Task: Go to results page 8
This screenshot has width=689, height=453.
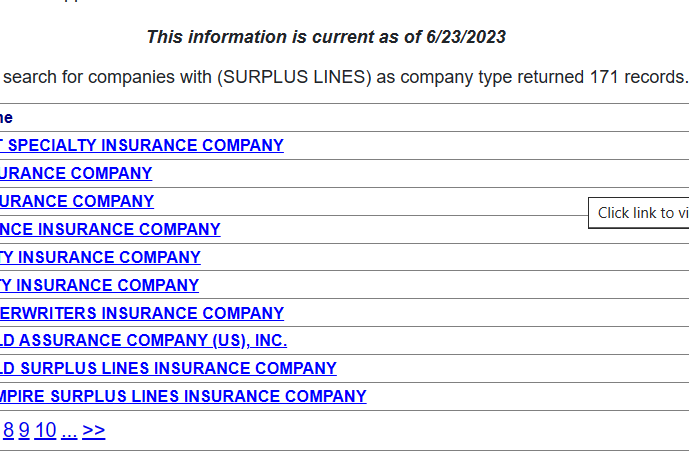Action: pyautogui.click(x=8, y=431)
